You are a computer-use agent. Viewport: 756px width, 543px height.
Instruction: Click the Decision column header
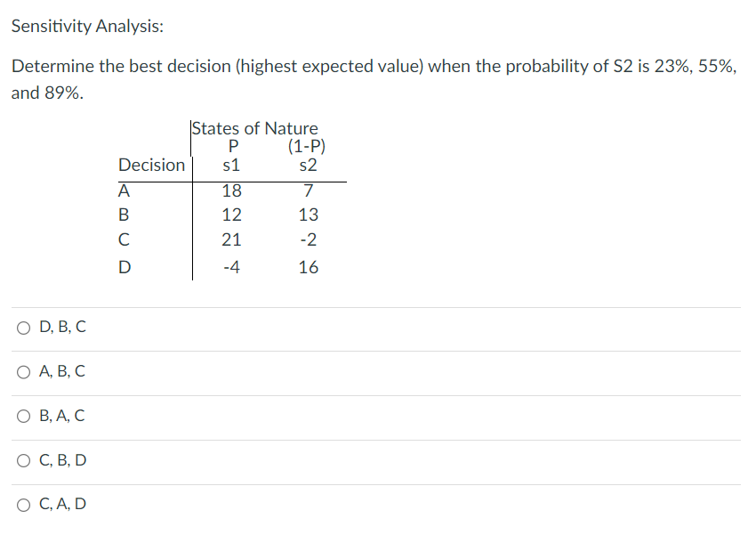tap(151, 165)
